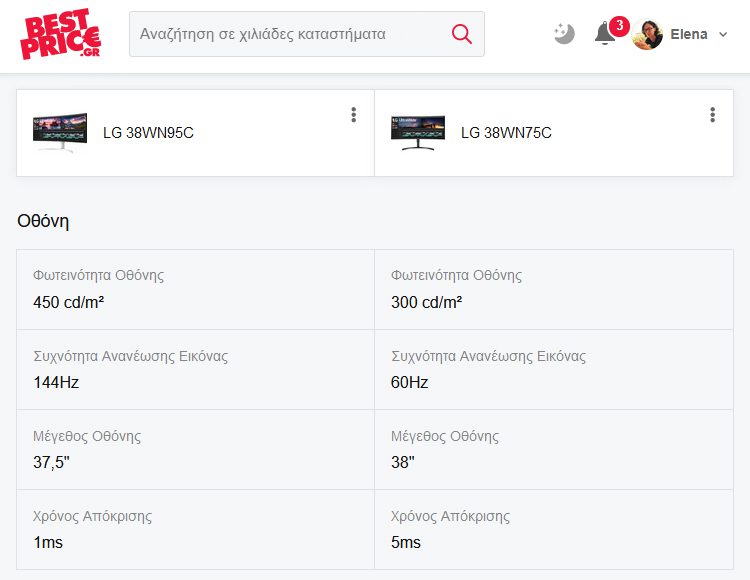Viewport: 750px width, 580px height.
Task: Expand the Elena account dropdown chevron
Action: coord(723,34)
